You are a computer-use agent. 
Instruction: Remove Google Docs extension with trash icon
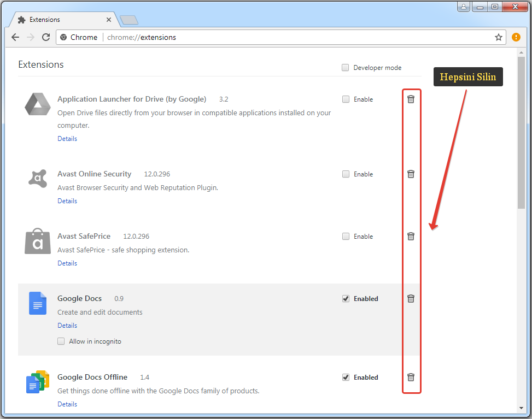coord(411,298)
